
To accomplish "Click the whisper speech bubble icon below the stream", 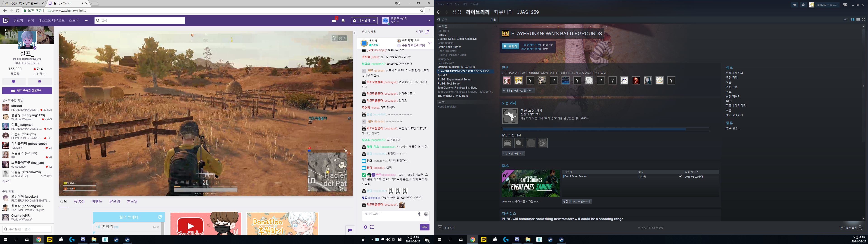I will (x=350, y=230).
